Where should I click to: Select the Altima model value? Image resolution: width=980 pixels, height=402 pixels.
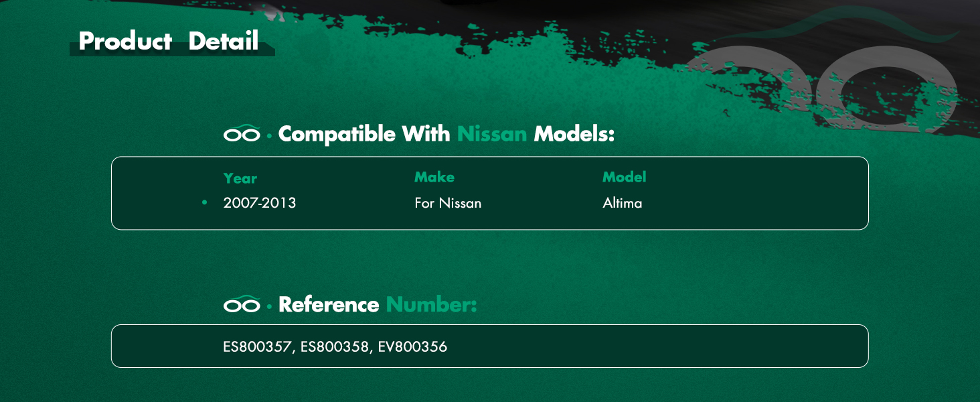(623, 202)
